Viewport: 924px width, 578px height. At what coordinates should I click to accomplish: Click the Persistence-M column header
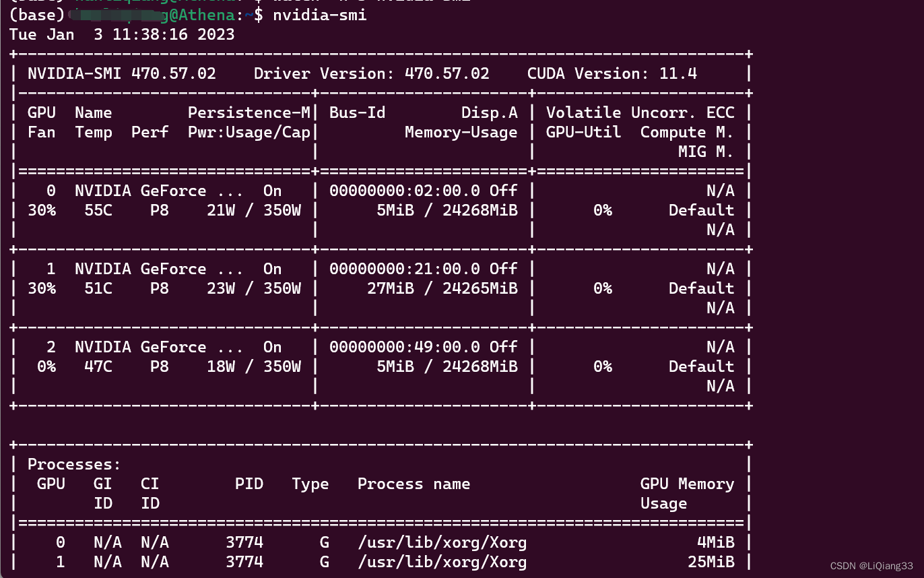249,113
